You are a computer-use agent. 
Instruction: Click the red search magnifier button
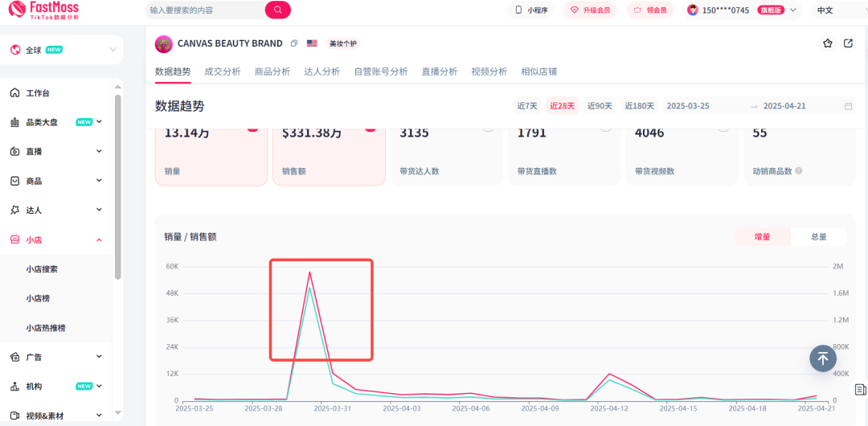tap(277, 10)
